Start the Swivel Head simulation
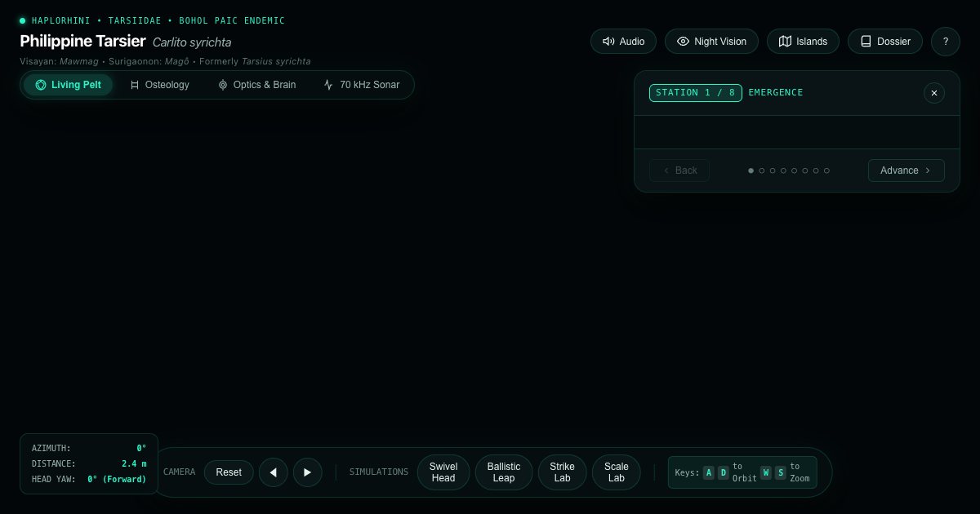Image resolution: width=980 pixels, height=514 pixels. coord(443,472)
